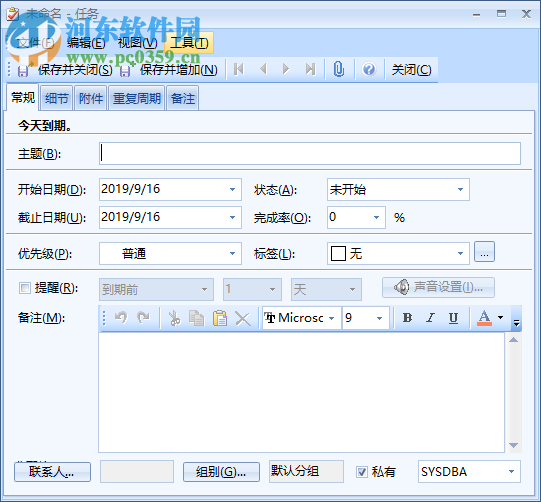
Task: Open the SYSDBA user dropdown
Action: point(512,472)
